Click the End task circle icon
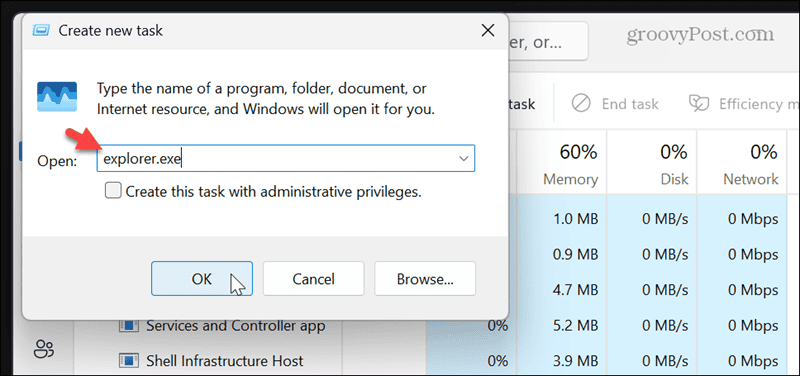800x376 pixels. (581, 104)
